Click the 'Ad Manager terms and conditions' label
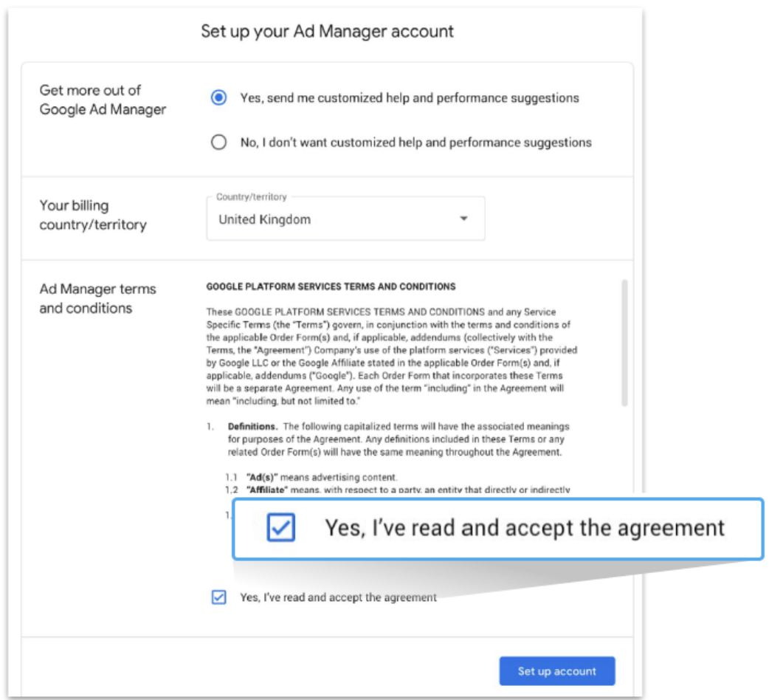Screen dimensions: 769x700 [97, 298]
